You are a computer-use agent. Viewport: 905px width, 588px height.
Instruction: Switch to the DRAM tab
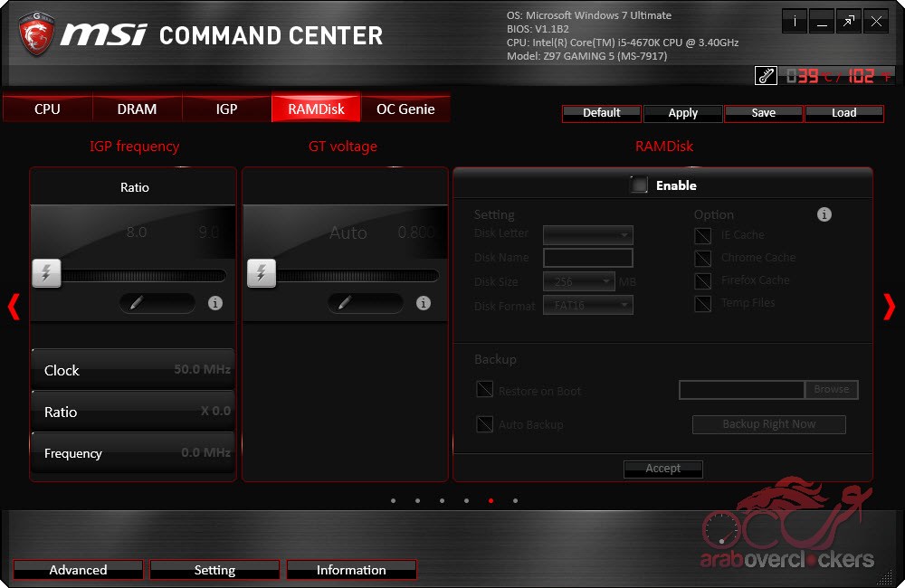[137, 109]
